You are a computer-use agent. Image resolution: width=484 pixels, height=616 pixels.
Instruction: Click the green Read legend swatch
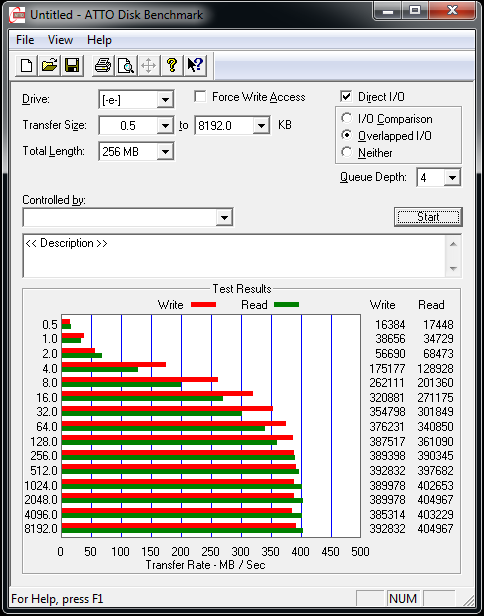click(x=286, y=304)
